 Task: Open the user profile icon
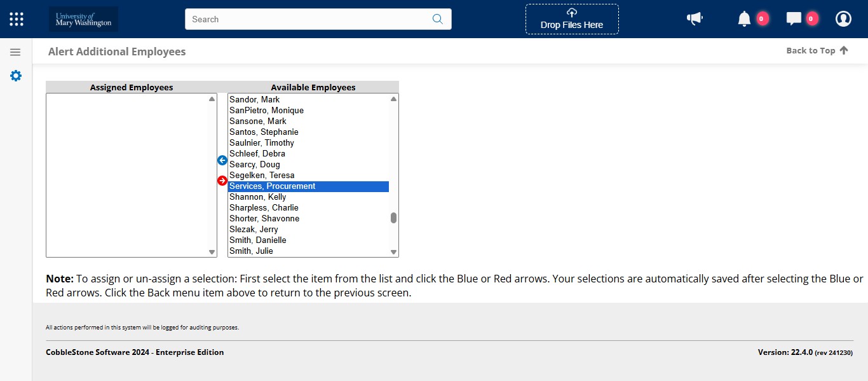pyautogui.click(x=843, y=18)
